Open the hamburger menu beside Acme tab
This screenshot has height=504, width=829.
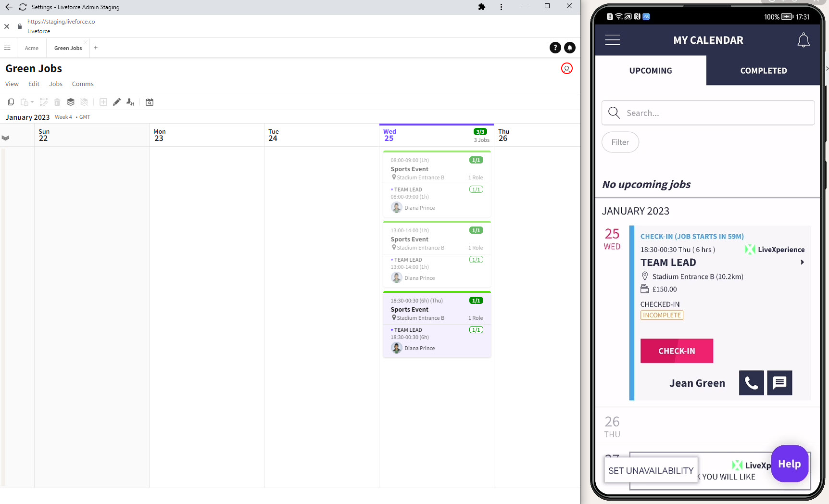coord(7,48)
